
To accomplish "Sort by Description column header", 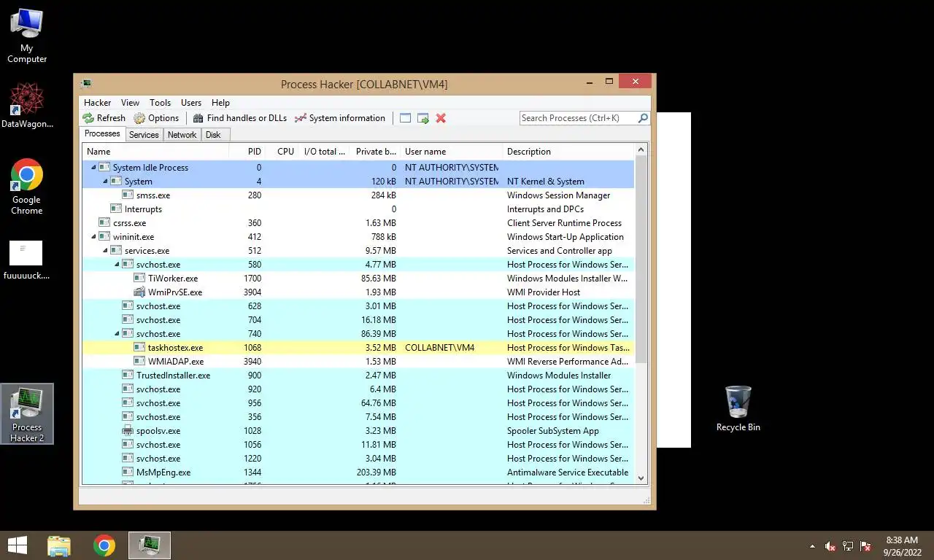I will point(568,152).
